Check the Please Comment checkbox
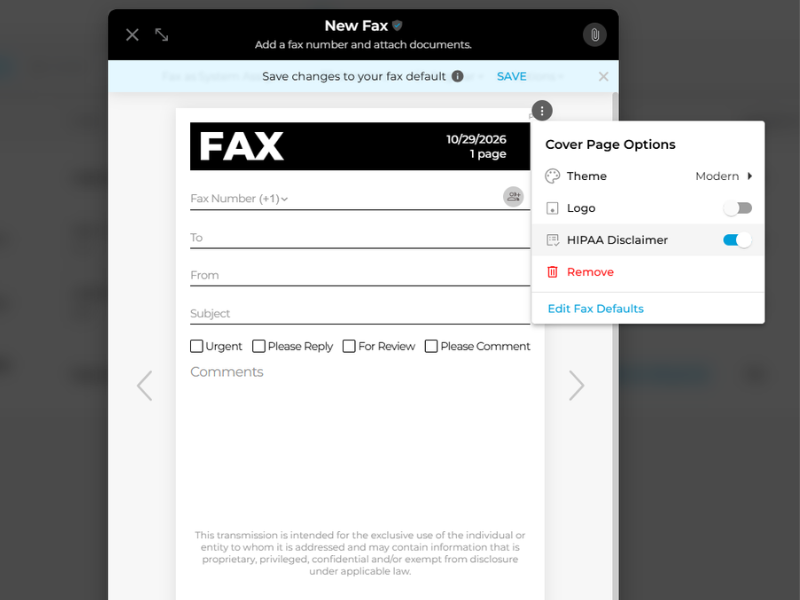This screenshot has height=600, width=800. [431, 346]
